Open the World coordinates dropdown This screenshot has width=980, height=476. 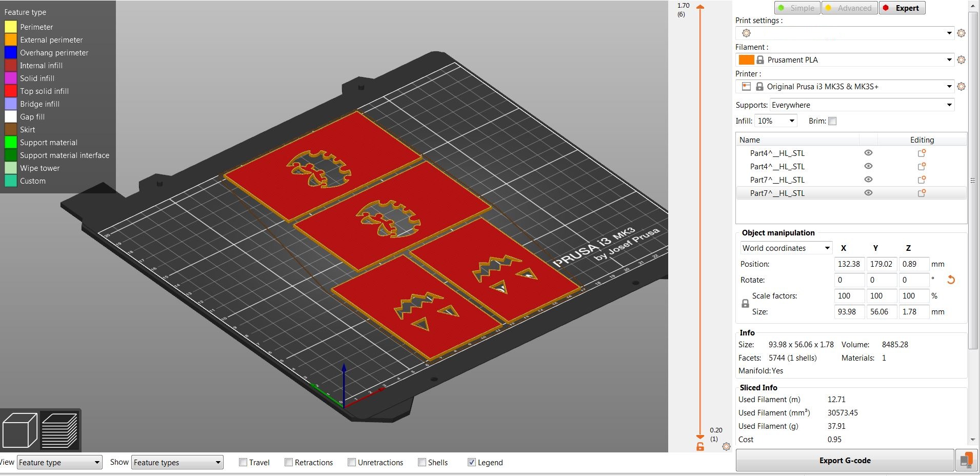pos(786,248)
